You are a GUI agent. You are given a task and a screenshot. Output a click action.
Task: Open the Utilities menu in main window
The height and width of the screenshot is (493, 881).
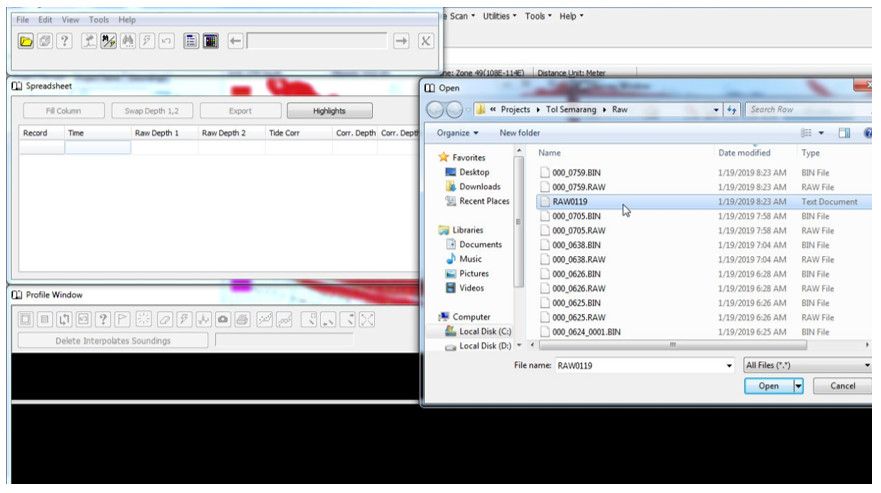(499, 16)
